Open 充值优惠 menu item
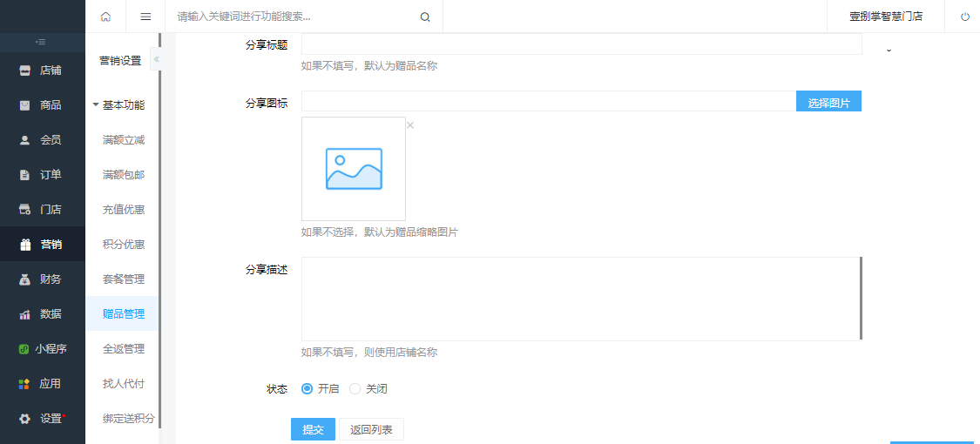 pyautogui.click(x=124, y=209)
